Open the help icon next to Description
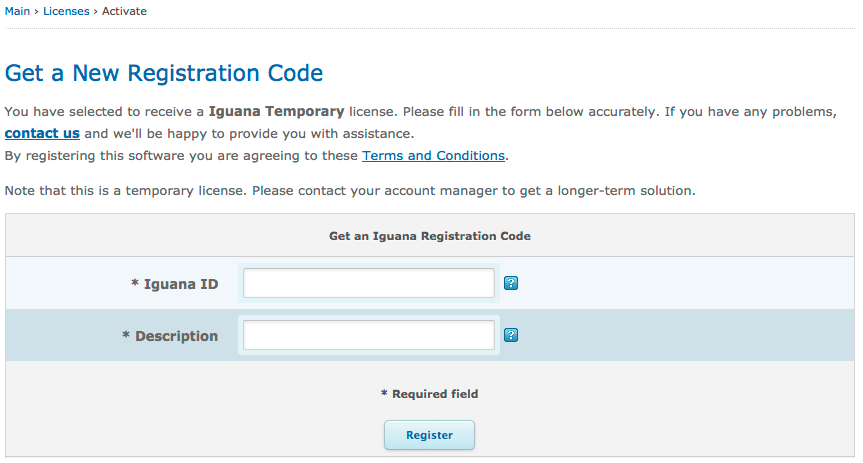The width and height of the screenshot is (863, 463). [x=511, y=335]
